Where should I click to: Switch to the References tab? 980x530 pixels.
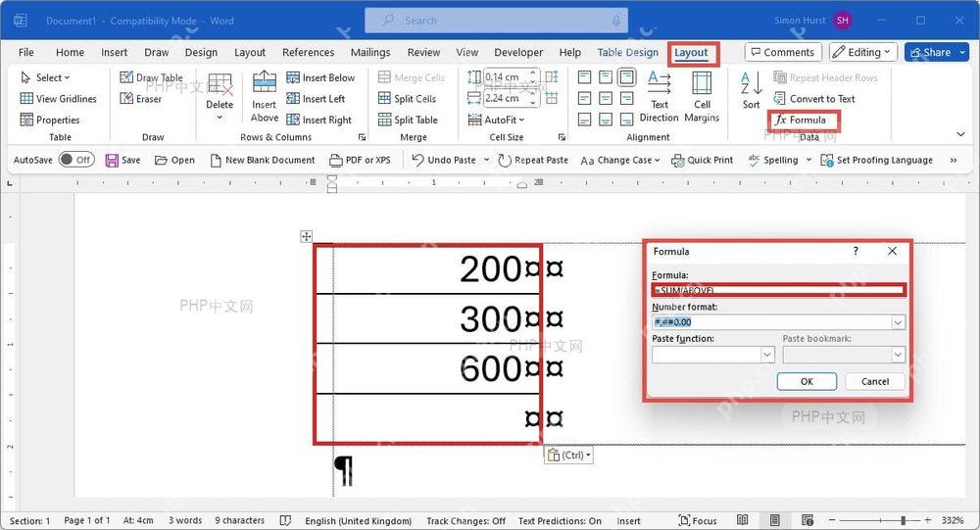tap(308, 53)
